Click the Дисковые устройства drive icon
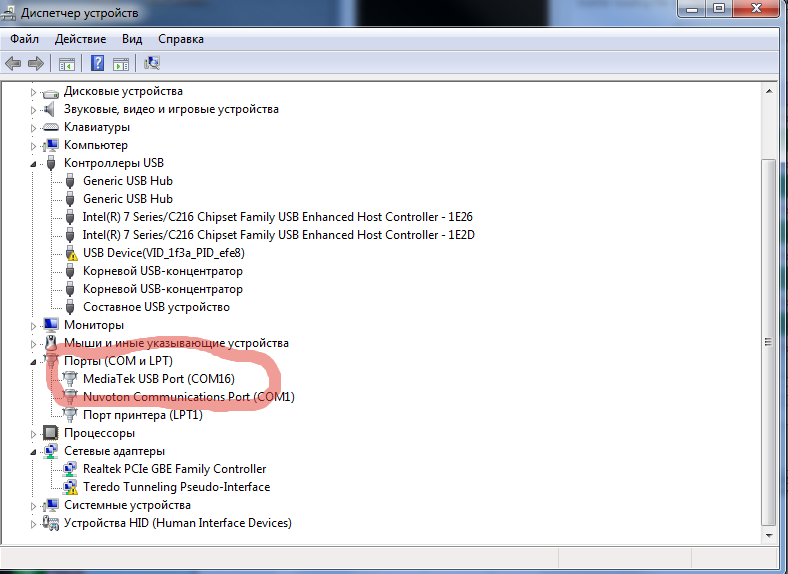Viewport: 788px width, 574px height. click(x=51, y=92)
